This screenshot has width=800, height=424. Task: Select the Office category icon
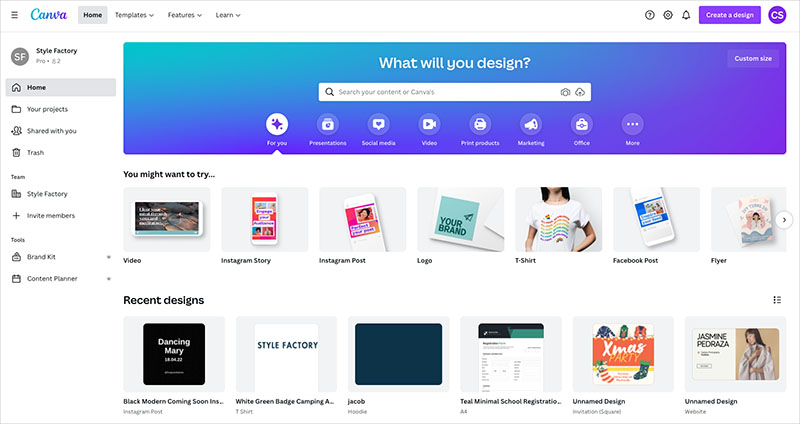pyautogui.click(x=582, y=124)
